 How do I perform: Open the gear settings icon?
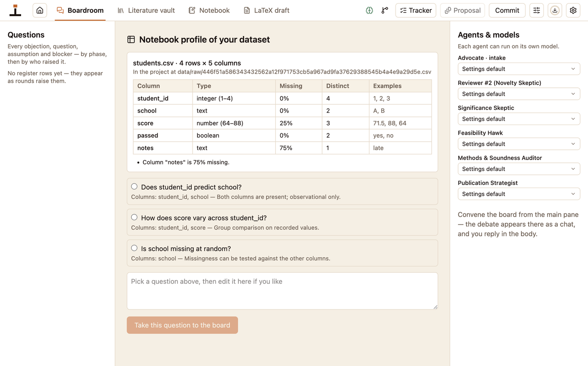click(x=573, y=10)
